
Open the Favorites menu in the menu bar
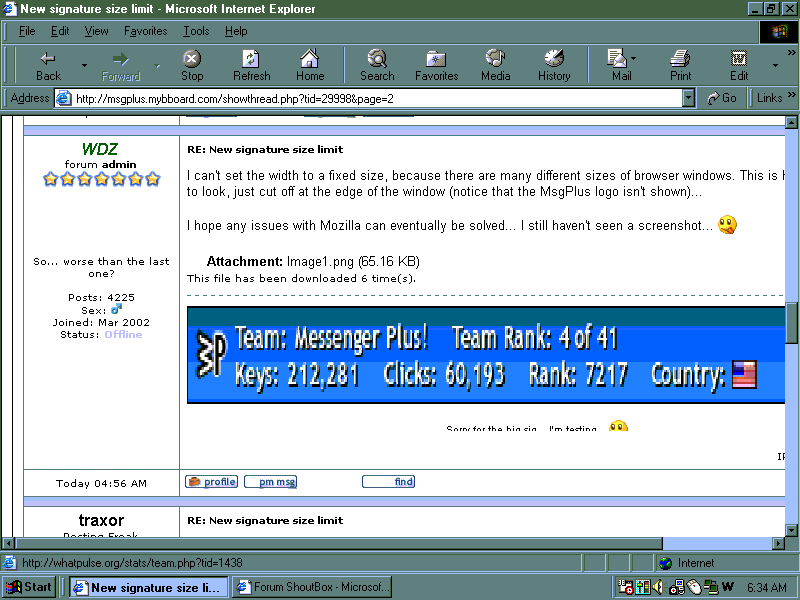click(145, 31)
